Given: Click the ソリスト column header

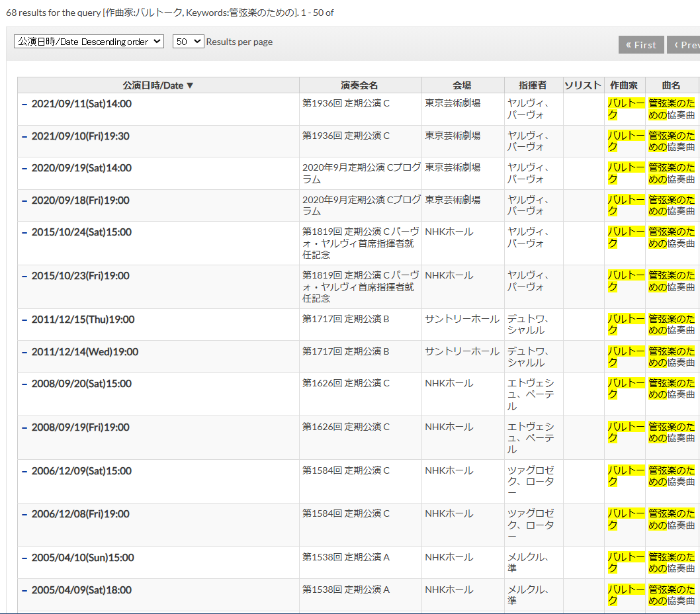Looking at the screenshot, I should (x=583, y=85).
